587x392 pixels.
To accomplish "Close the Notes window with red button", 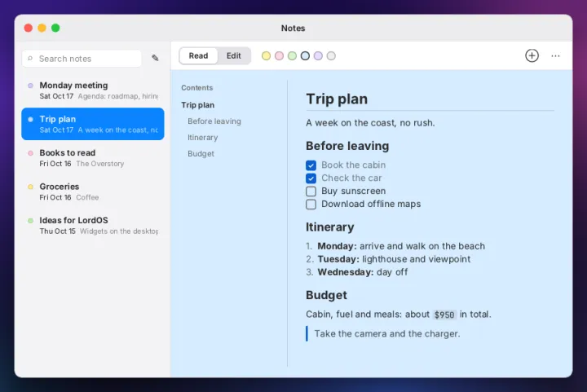I will point(29,28).
